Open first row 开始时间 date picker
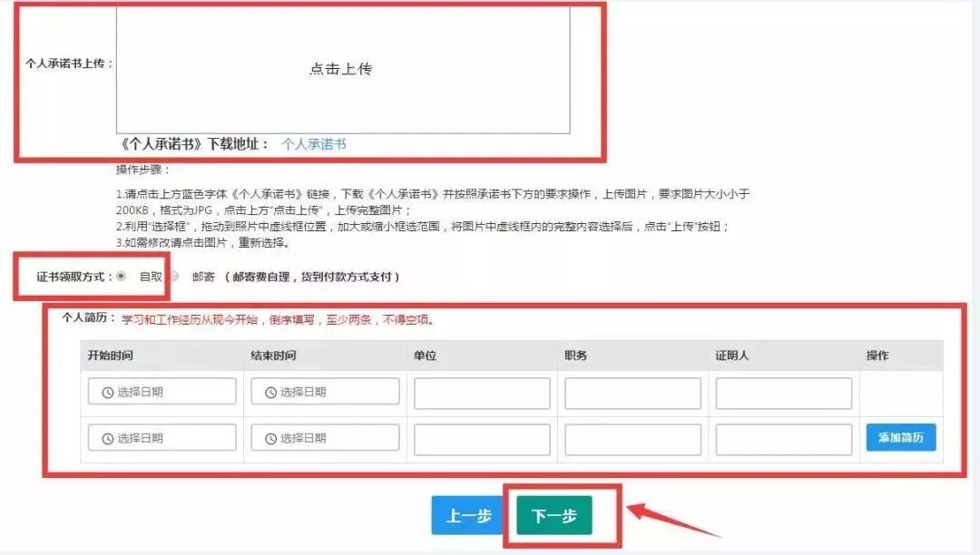This screenshot has height=555, width=980. [162, 392]
